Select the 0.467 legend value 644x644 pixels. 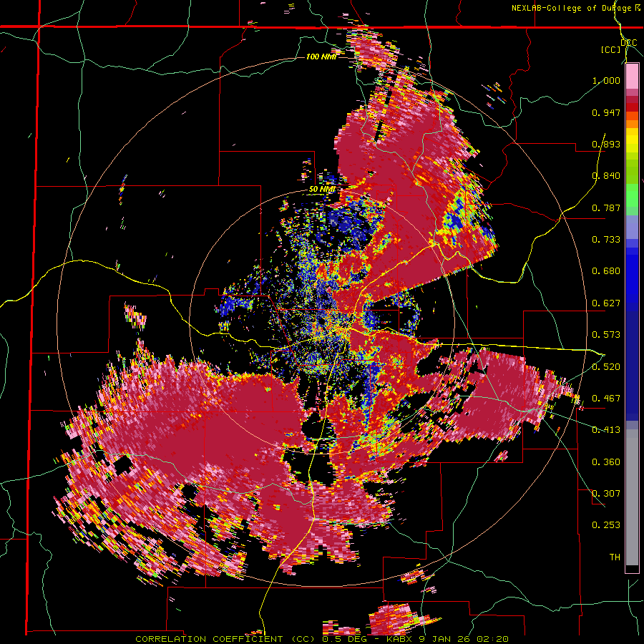click(x=606, y=399)
